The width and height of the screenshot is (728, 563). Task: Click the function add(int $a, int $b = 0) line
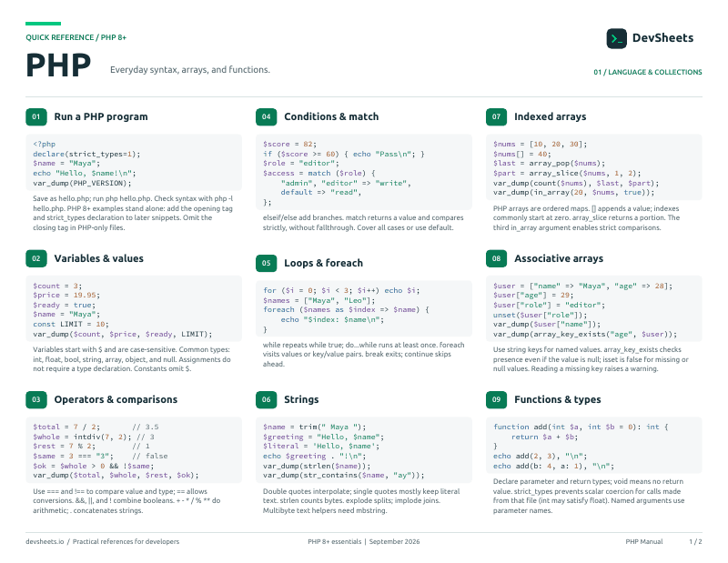(x=581, y=427)
